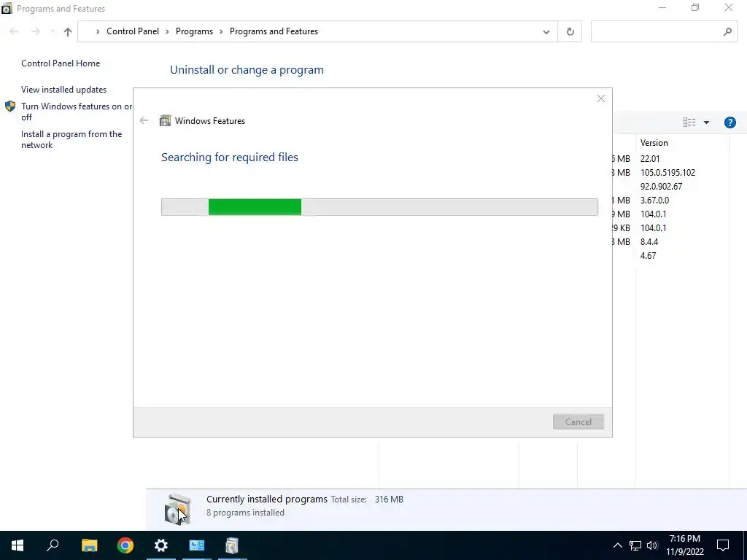Go up one level with the Up arrow
Viewport: 747px width, 560px height.
pyautogui.click(x=68, y=32)
